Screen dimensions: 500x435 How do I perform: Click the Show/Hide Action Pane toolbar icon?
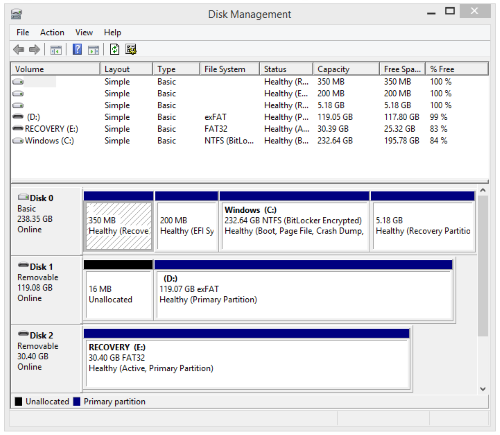93,50
